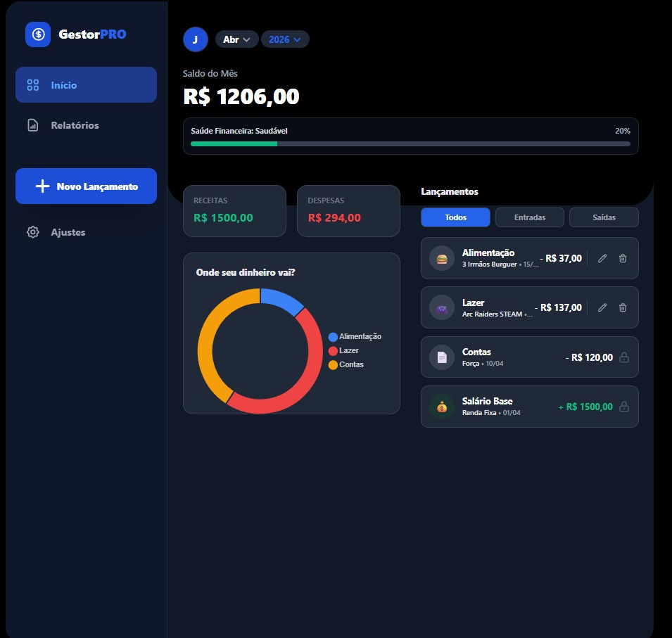The image size is (672, 638).
Task: Click the - R$ 120,00 amount
Action: (x=589, y=357)
